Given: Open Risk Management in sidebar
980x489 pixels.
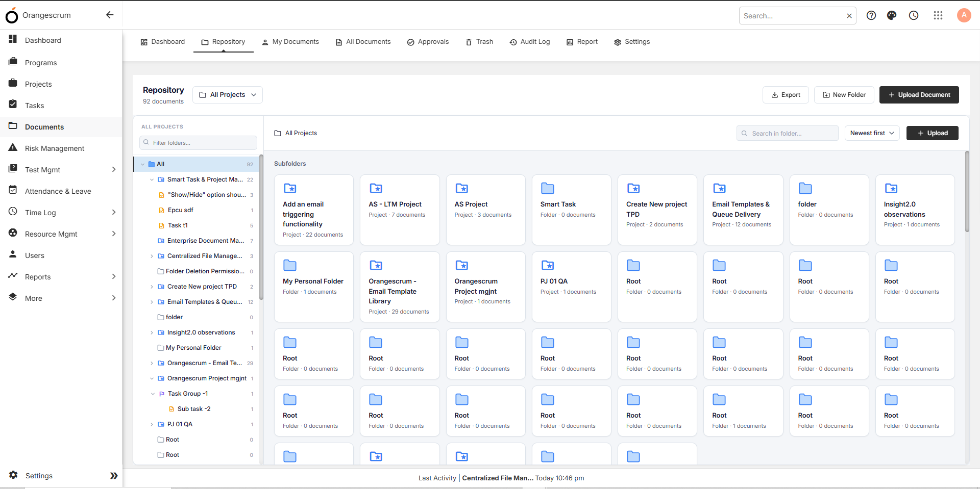Looking at the screenshot, I should 61,148.
